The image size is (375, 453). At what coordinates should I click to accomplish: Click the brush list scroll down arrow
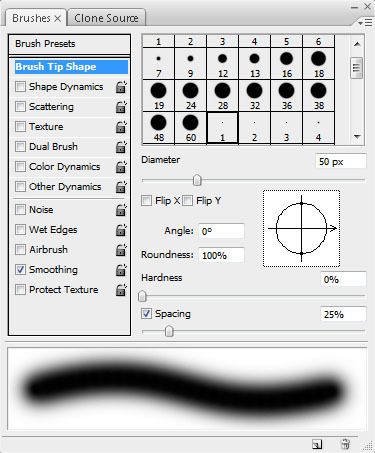357,137
